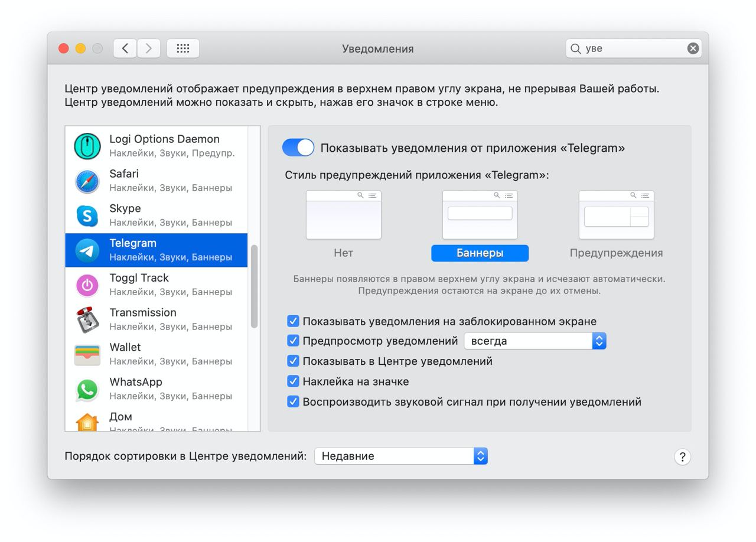This screenshot has width=756, height=542.
Task: Click into the search field containing уве
Action: point(634,48)
